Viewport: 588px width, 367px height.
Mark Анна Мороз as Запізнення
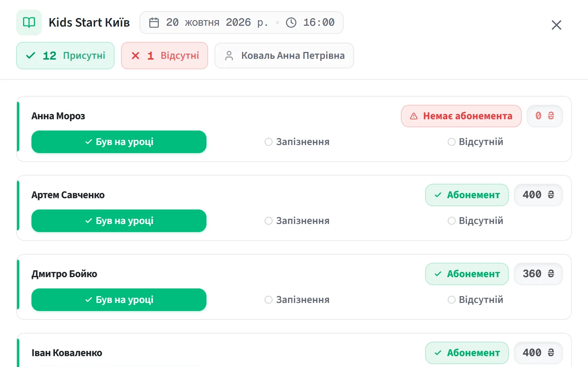coord(297,142)
